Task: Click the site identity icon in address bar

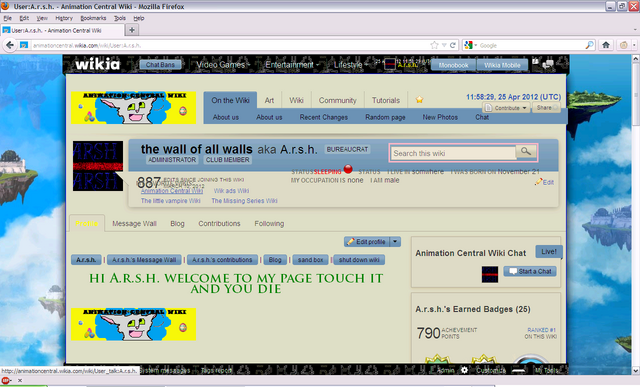Action: tap(24, 45)
